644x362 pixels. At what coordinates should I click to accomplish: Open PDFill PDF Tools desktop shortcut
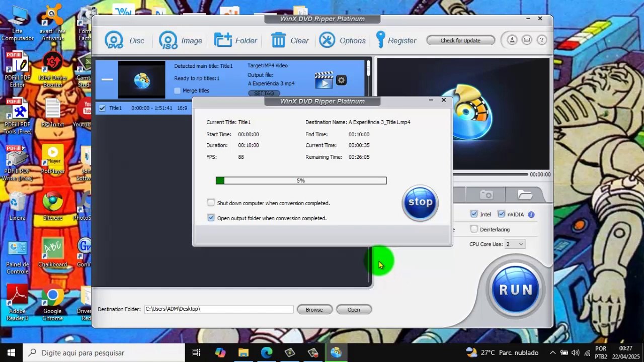(17, 116)
